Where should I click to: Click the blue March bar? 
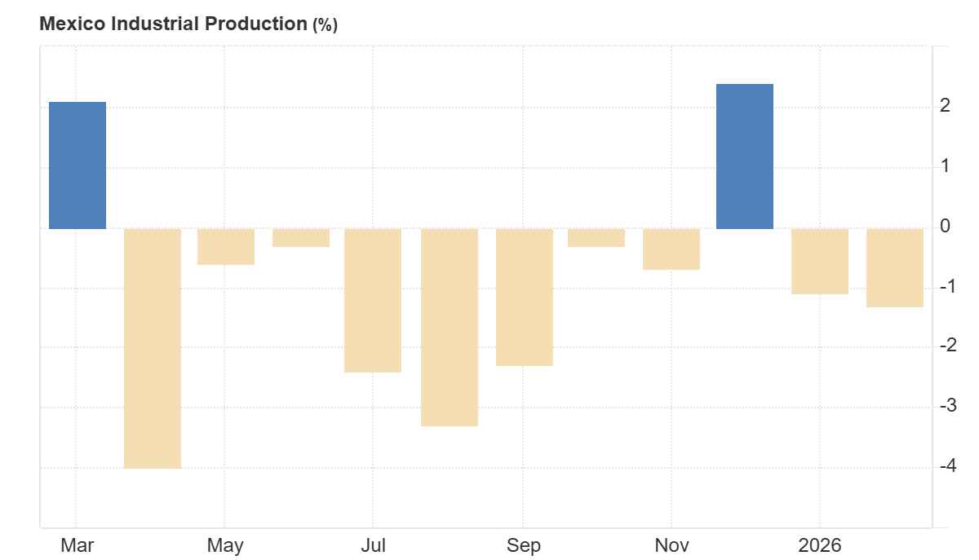point(78,165)
